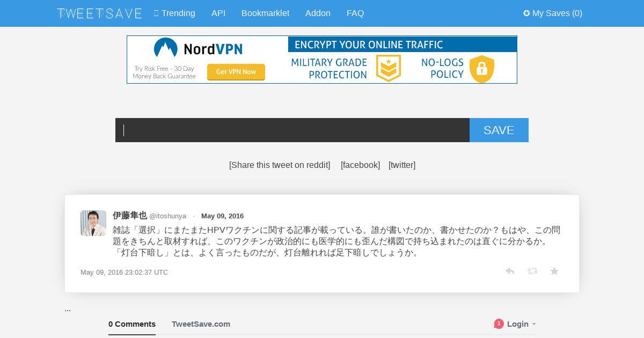Click the profile photo of 伊藤隼也
The width and height of the screenshot is (644, 338).
point(93,223)
